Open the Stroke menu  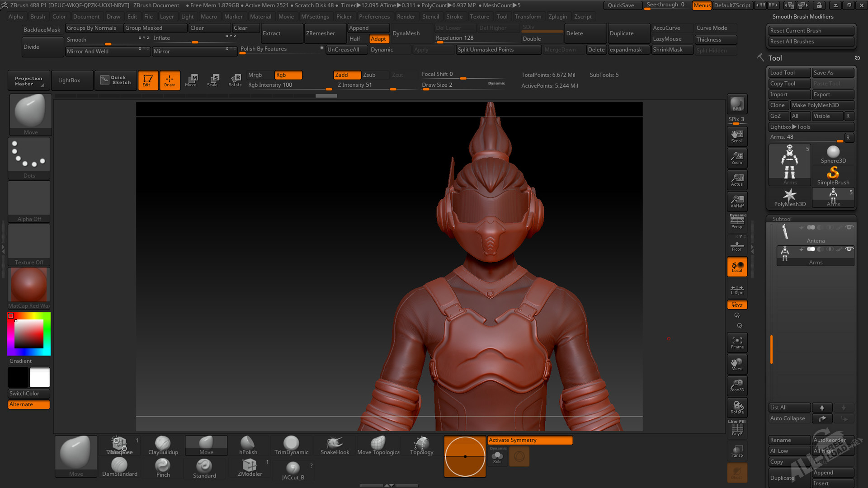(454, 17)
